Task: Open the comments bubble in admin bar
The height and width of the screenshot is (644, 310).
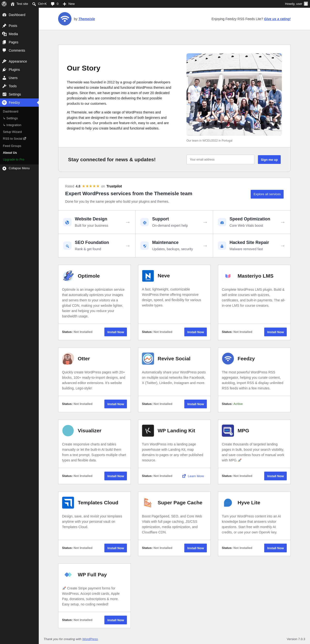Action: tap(53, 4)
